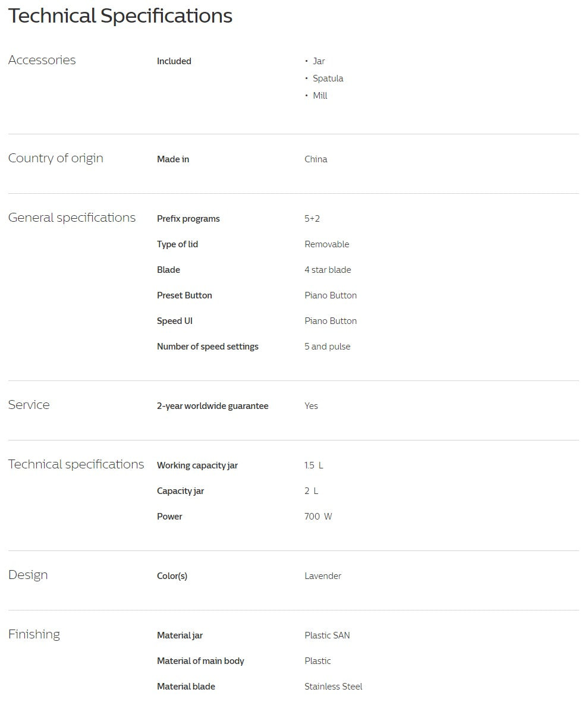Click the Mill accessory list item

(320, 96)
